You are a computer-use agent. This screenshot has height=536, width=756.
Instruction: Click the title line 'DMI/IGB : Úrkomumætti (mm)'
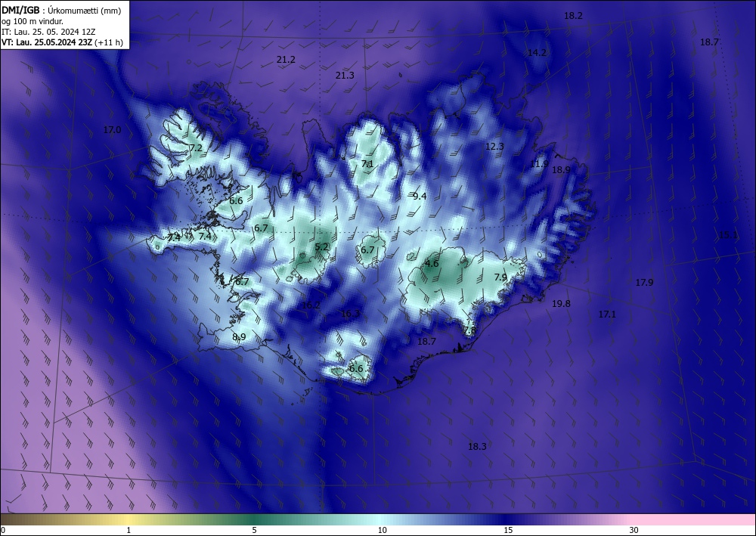(x=61, y=10)
